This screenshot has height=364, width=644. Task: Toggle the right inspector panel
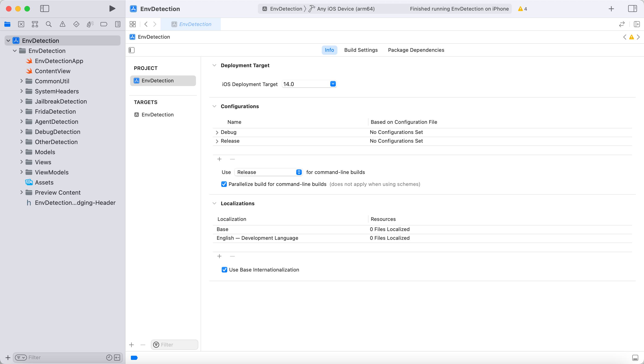coord(632,9)
